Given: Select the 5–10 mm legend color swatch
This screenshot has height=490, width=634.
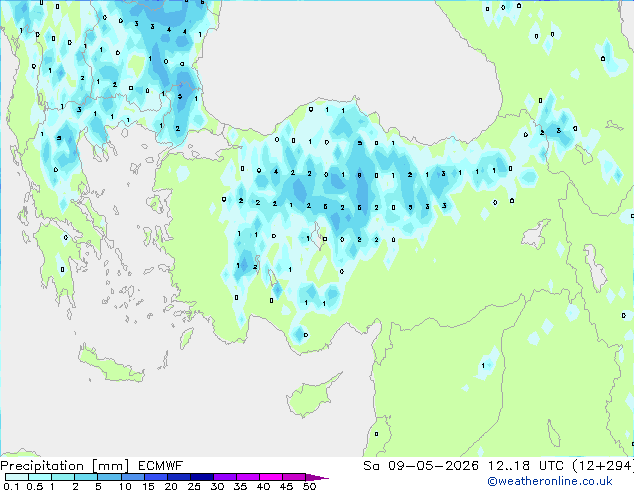Looking at the screenshot, I should (109, 477).
